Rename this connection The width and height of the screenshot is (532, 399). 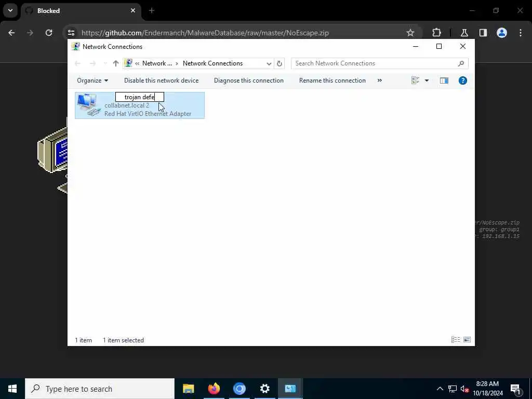332,81
